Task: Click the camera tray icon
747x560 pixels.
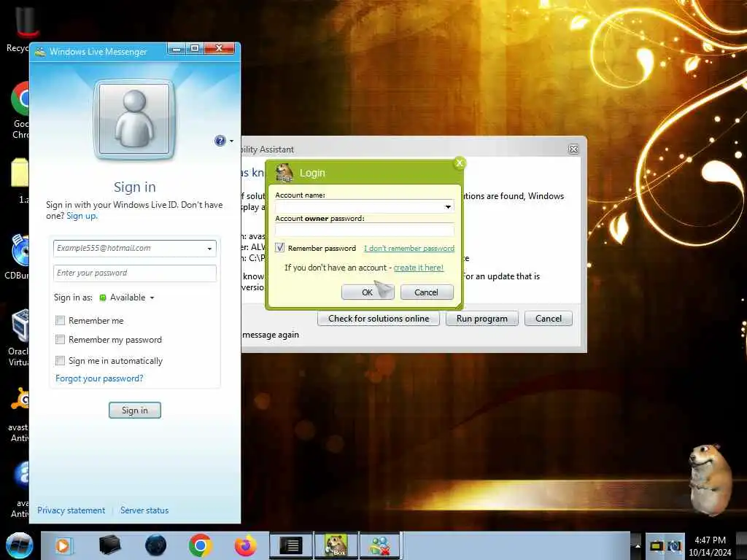Action: (674, 546)
